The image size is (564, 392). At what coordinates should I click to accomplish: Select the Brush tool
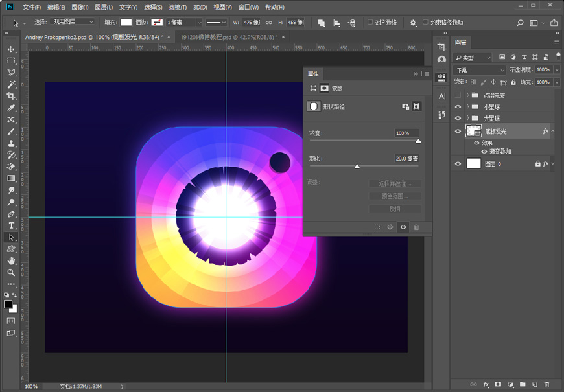[x=11, y=132]
